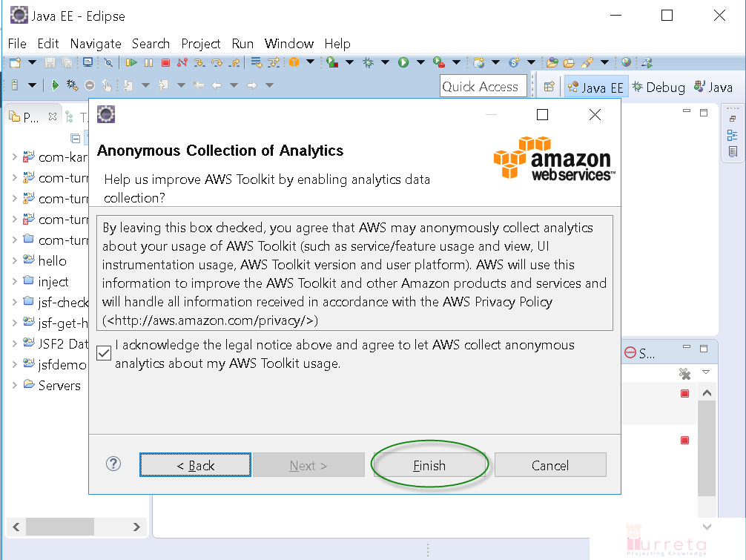Click the New wizard icon in toolbar
This screenshot has height=560, width=746.
15,62
